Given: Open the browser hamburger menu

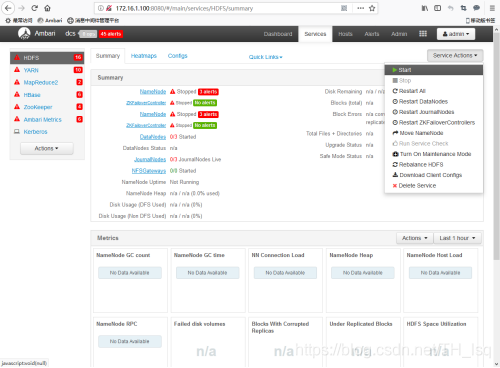Looking at the screenshot, I should click(x=492, y=8).
